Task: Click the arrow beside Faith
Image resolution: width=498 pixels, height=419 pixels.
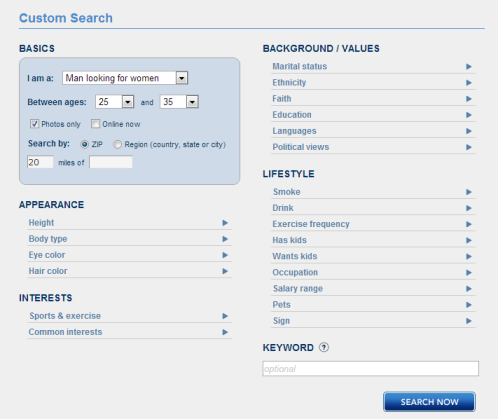Action: pyautogui.click(x=469, y=99)
